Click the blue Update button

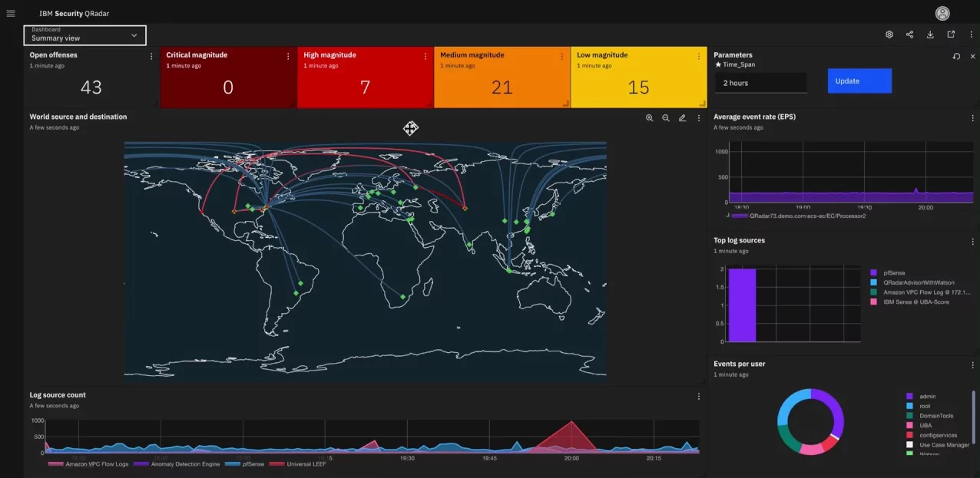(x=859, y=81)
